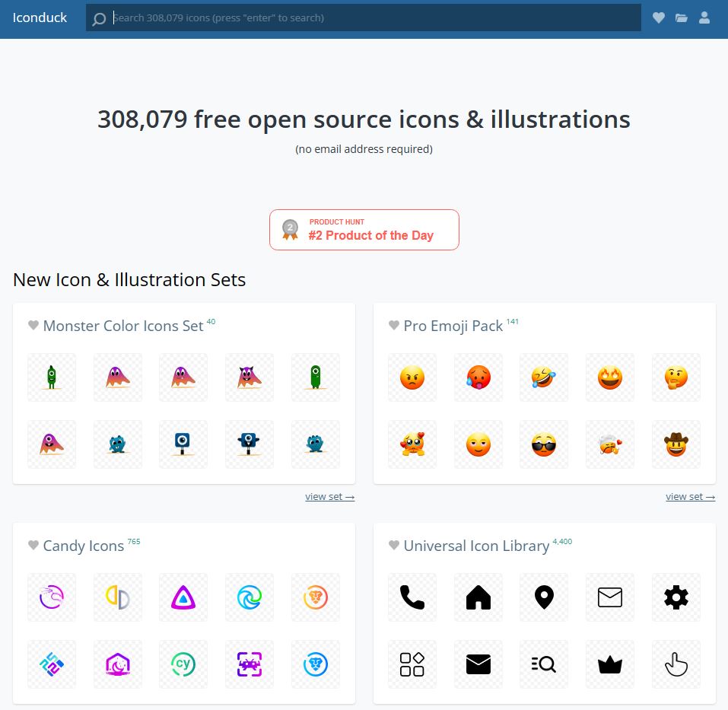Screen dimensions: 728x710
Task: Choose the dark blue square one-eyed monster
Action: tap(183, 444)
